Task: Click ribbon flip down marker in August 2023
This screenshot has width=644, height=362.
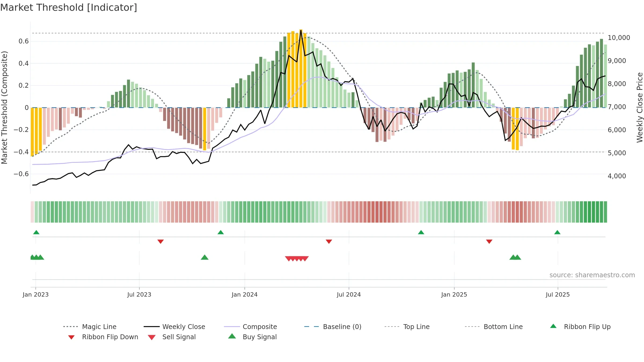Action: pos(160,242)
